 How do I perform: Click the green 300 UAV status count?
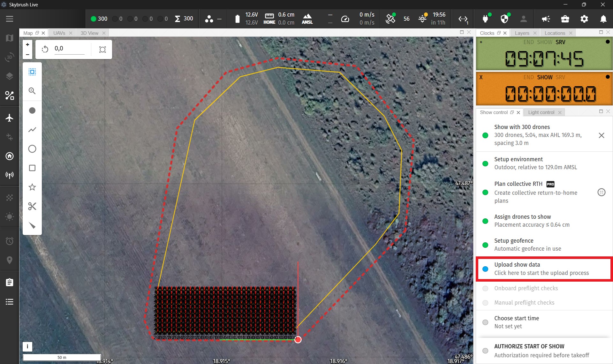(99, 19)
